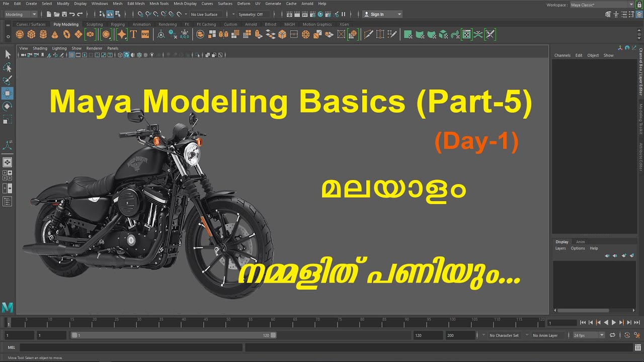Switch to the Anim layer tab
The height and width of the screenshot is (362, 644).
581,242
